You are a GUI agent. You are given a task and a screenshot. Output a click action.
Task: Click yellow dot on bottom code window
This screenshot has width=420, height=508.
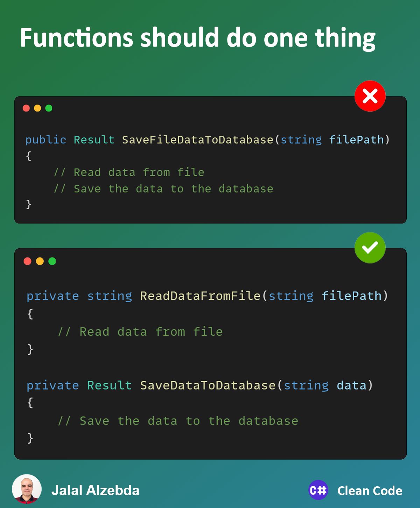coord(40,261)
